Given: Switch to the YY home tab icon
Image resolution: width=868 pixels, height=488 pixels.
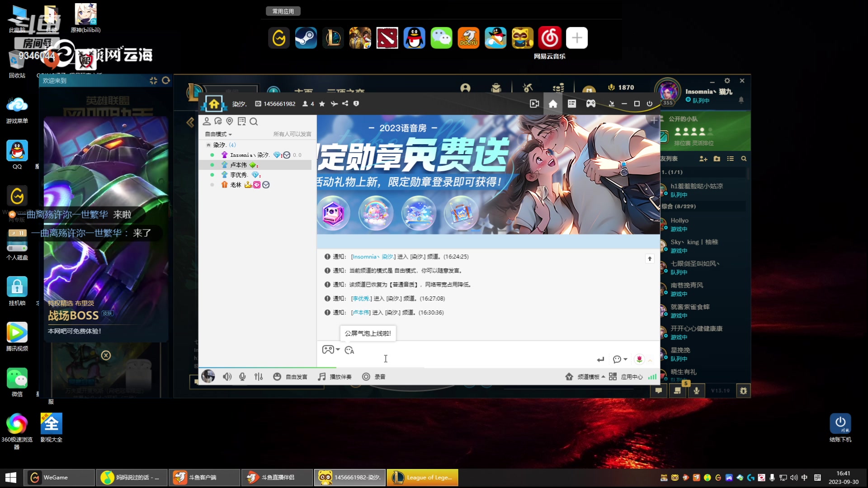Looking at the screenshot, I should pyautogui.click(x=553, y=104).
